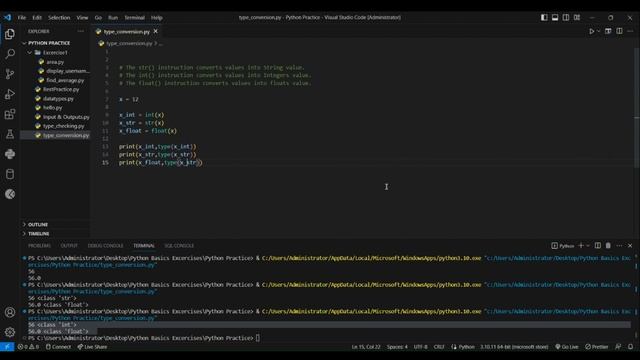
Task: Toggle the bottom panel layout
Action: [555, 18]
